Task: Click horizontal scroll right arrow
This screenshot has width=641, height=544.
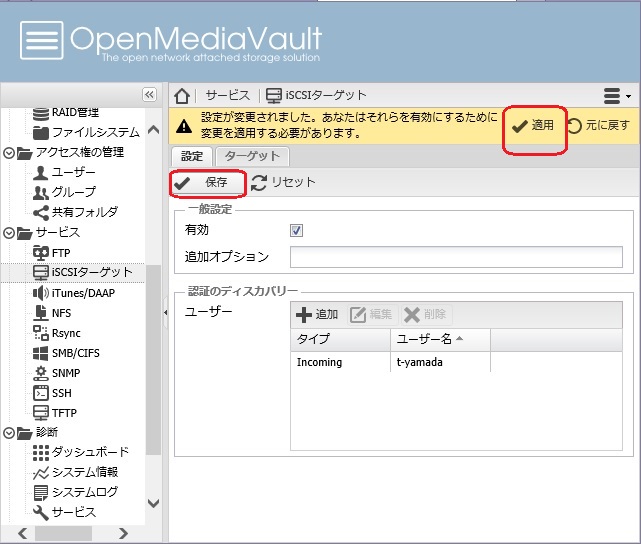Action: [123, 533]
